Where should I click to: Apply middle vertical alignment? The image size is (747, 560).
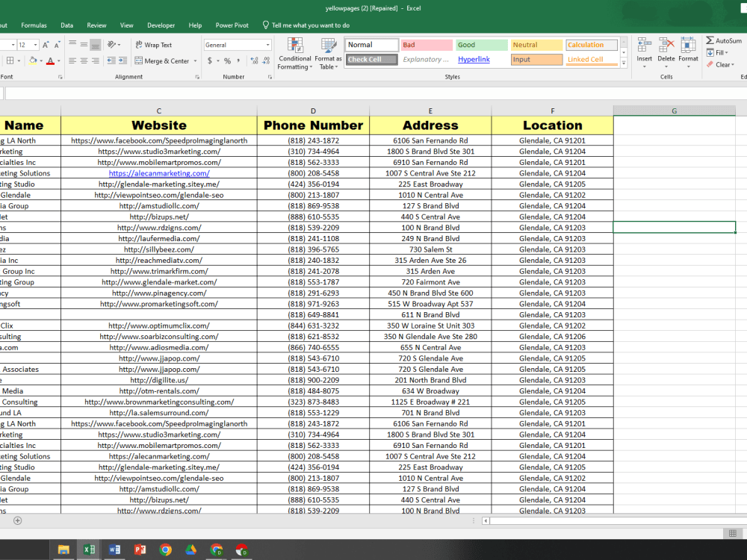point(84,44)
